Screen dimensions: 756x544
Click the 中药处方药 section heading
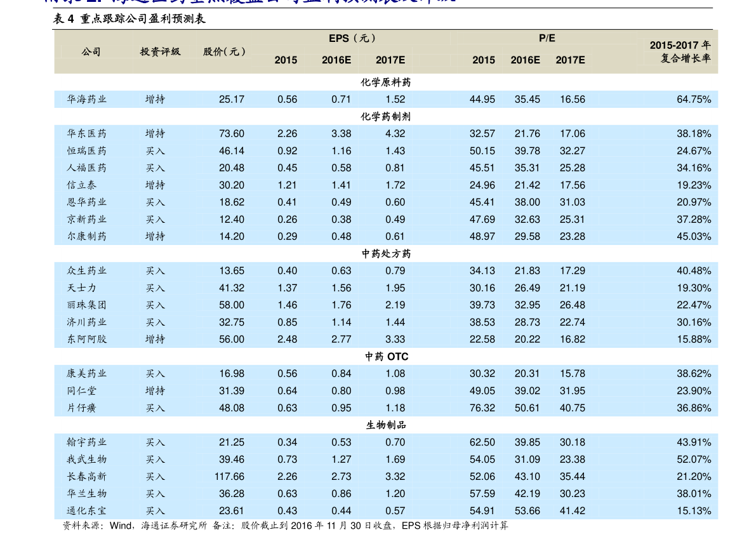[386, 254]
